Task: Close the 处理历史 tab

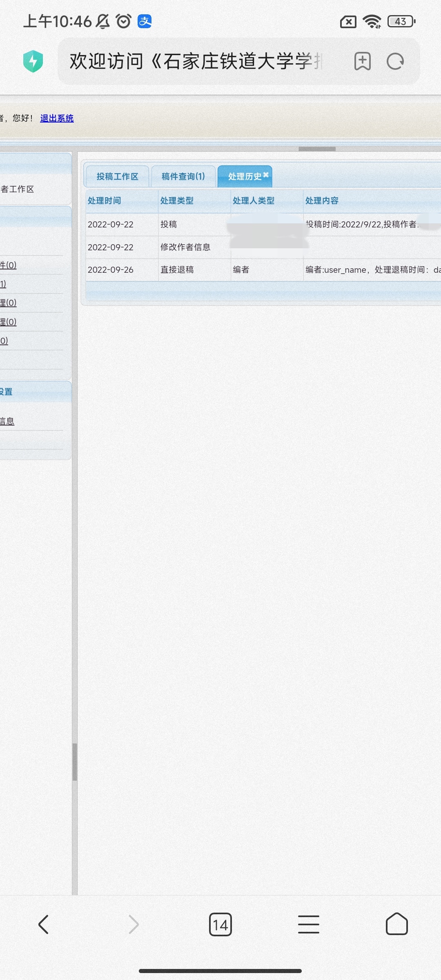Action: (x=266, y=175)
